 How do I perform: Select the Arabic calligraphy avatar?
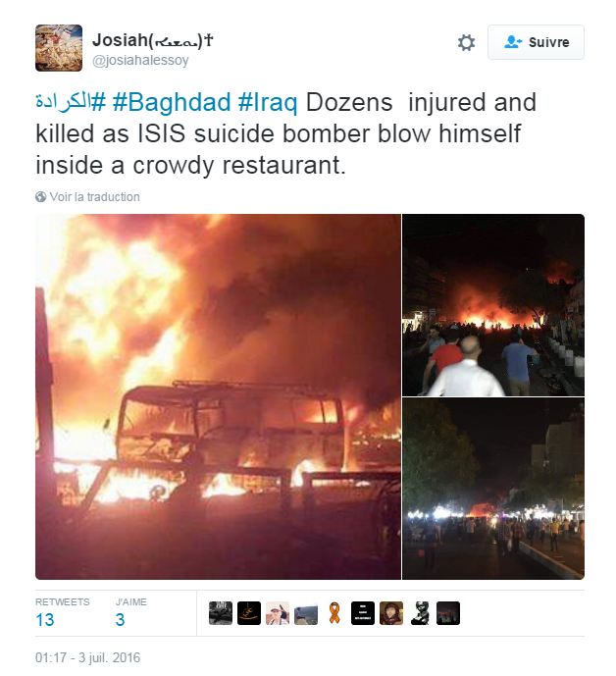point(249,613)
